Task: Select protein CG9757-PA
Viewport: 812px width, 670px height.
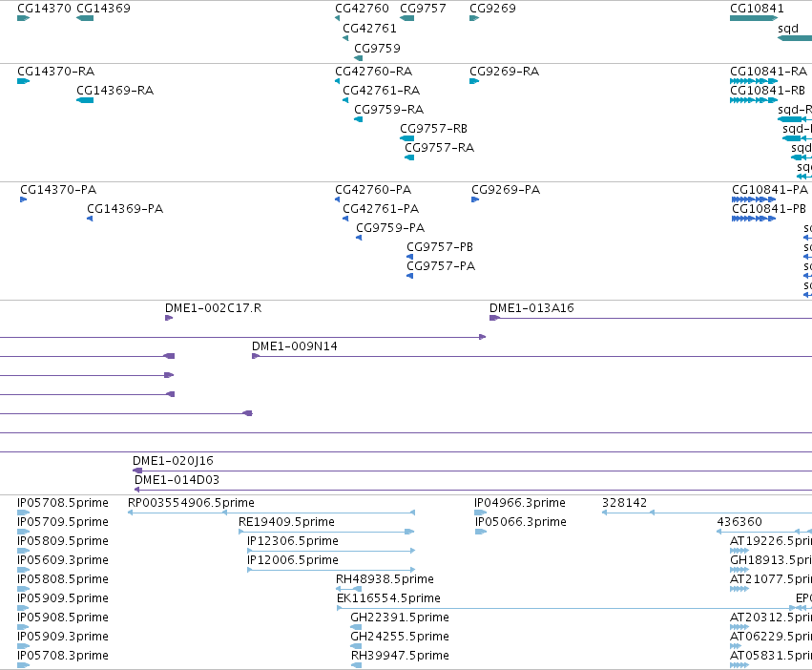Action: click(441, 266)
